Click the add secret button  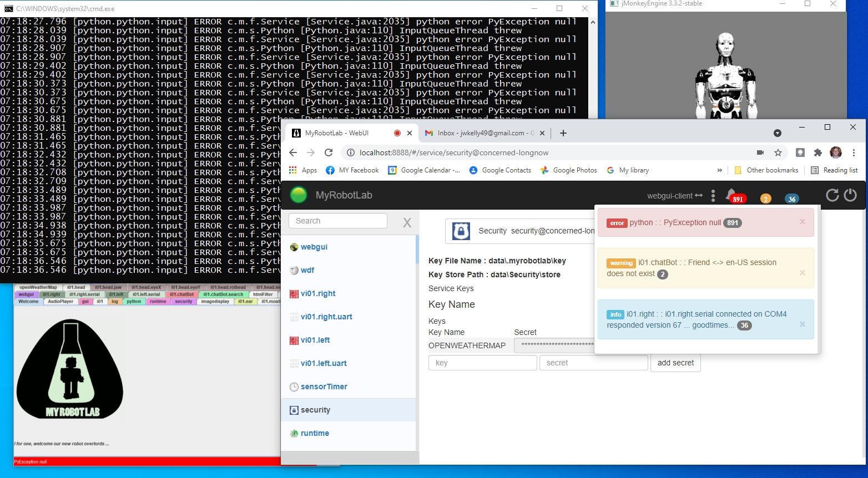[x=675, y=363]
